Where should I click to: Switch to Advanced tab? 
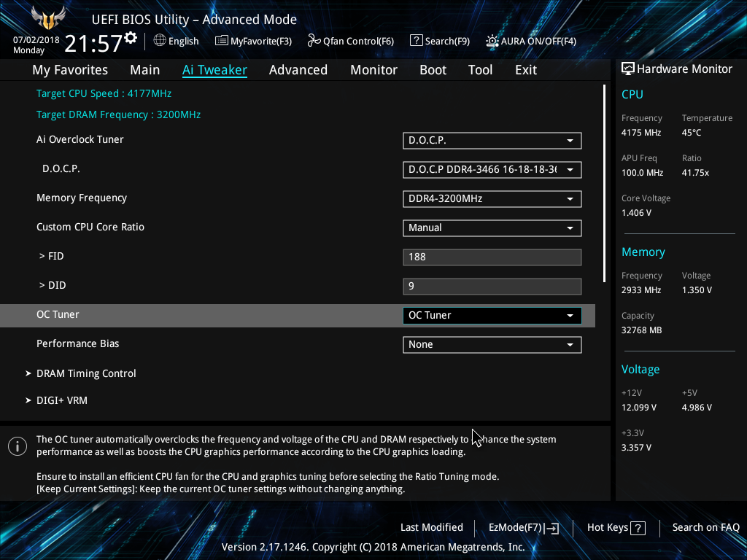pyautogui.click(x=298, y=70)
